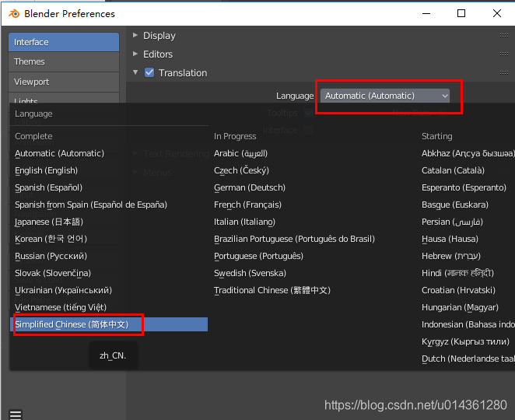
Task: Choose Spanish from Spain language option
Action: (x=91, y=205)
